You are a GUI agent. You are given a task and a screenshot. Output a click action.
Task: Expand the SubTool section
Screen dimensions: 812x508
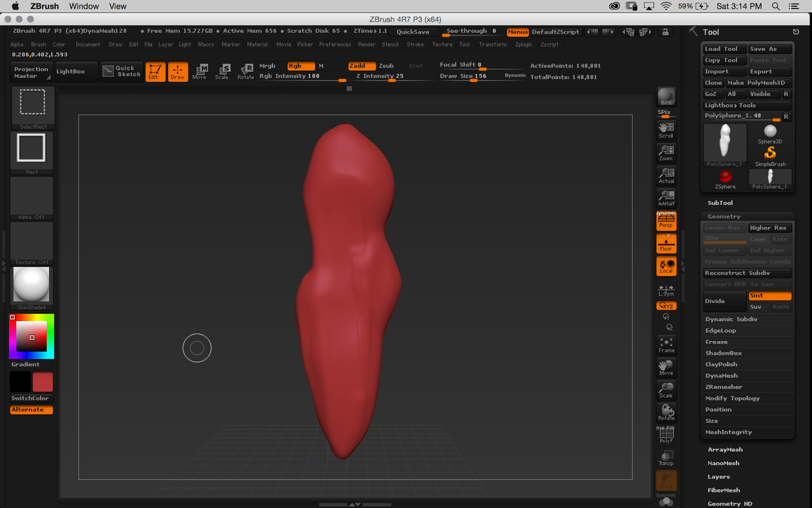click(x=720, y=203)
